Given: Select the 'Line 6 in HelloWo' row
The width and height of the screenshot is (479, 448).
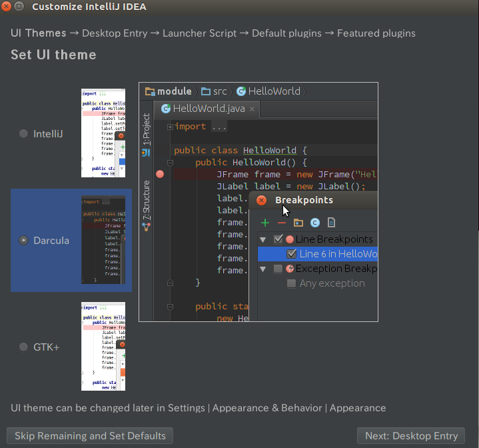Looking at the screenshot, I should (318, 254).
